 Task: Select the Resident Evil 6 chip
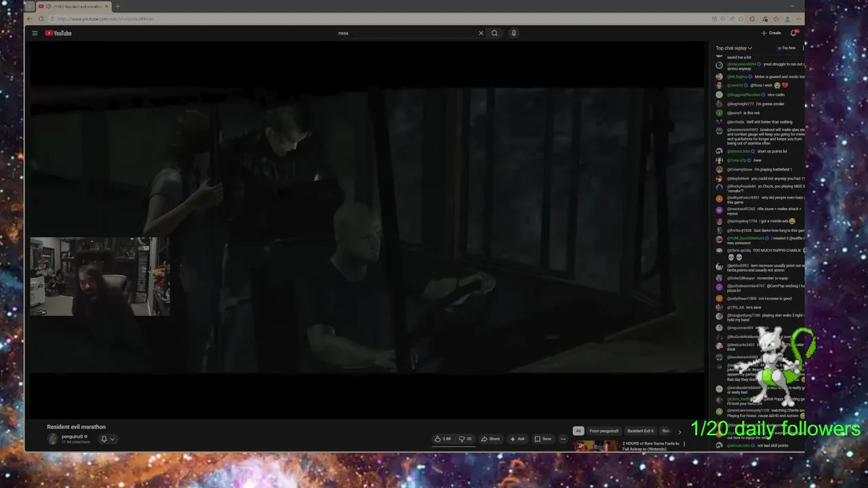(640, 431)
